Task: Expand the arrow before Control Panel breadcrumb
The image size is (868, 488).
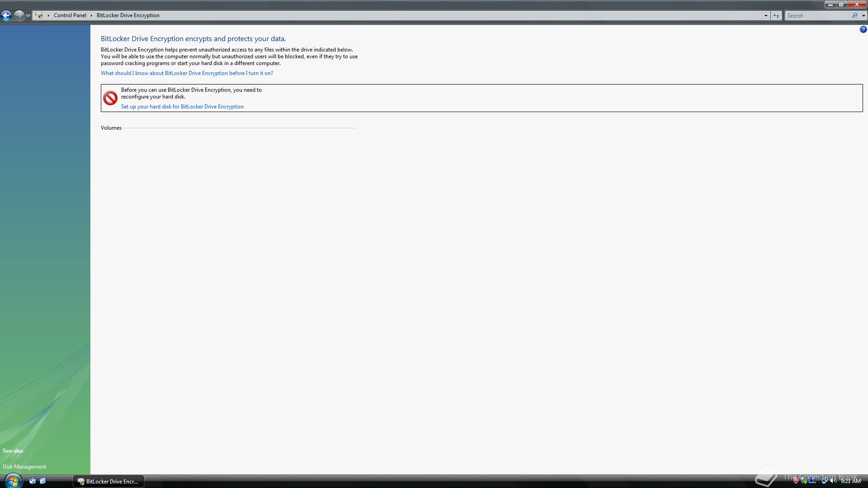Action: 48,15
